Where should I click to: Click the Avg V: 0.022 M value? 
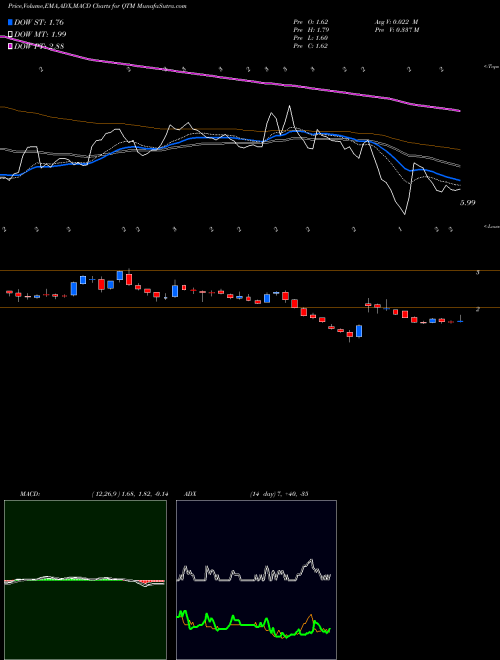pos(396,21)
